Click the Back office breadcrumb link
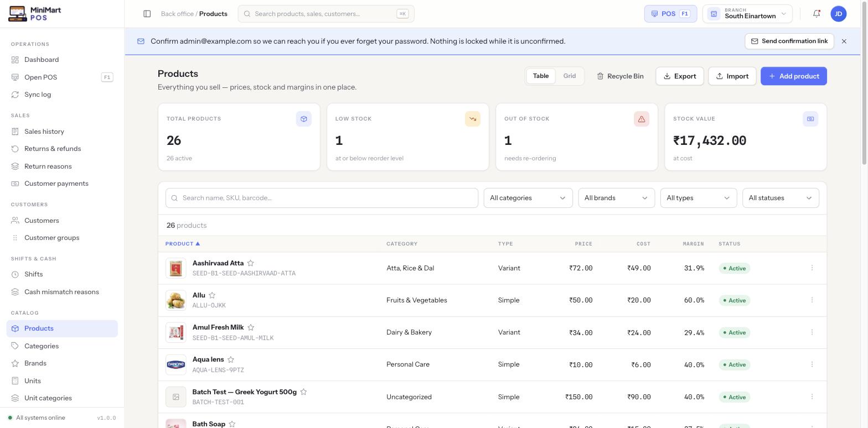The height and width of the screenshot is (428, 868). (x=177, y=14)
